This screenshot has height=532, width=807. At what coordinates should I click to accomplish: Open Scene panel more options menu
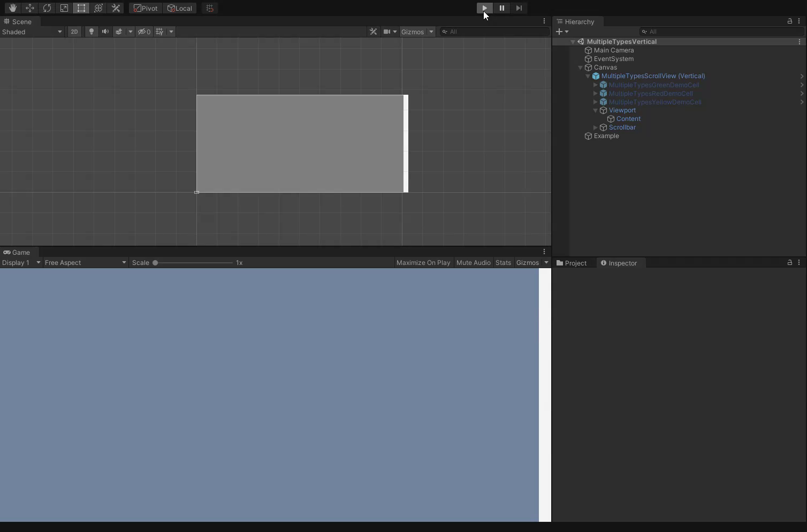tap(544, 21)
